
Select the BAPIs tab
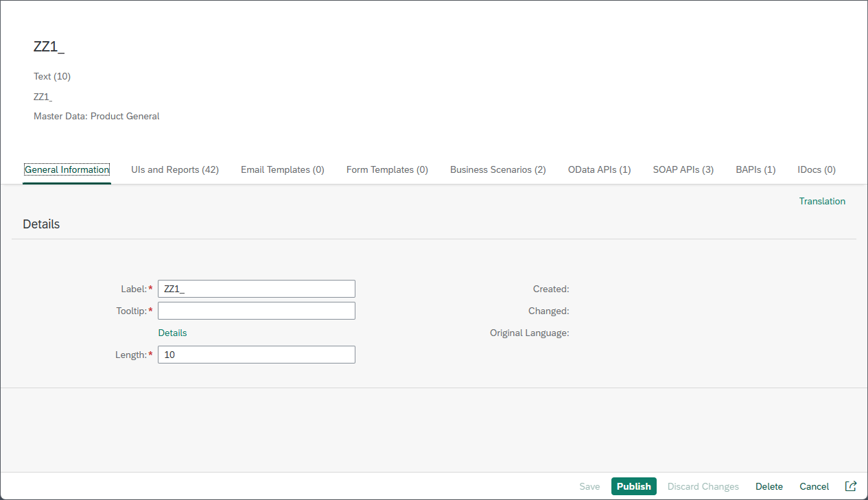(x=755, y=169)
